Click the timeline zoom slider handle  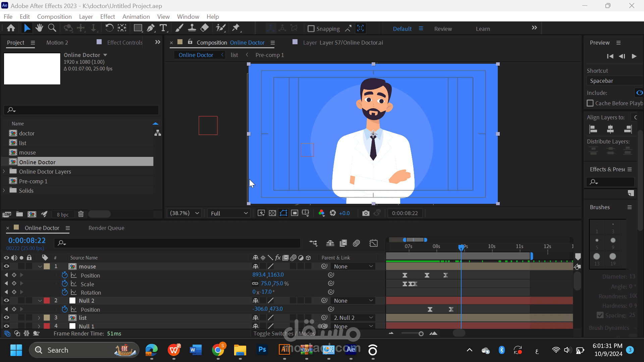(421, 334)
